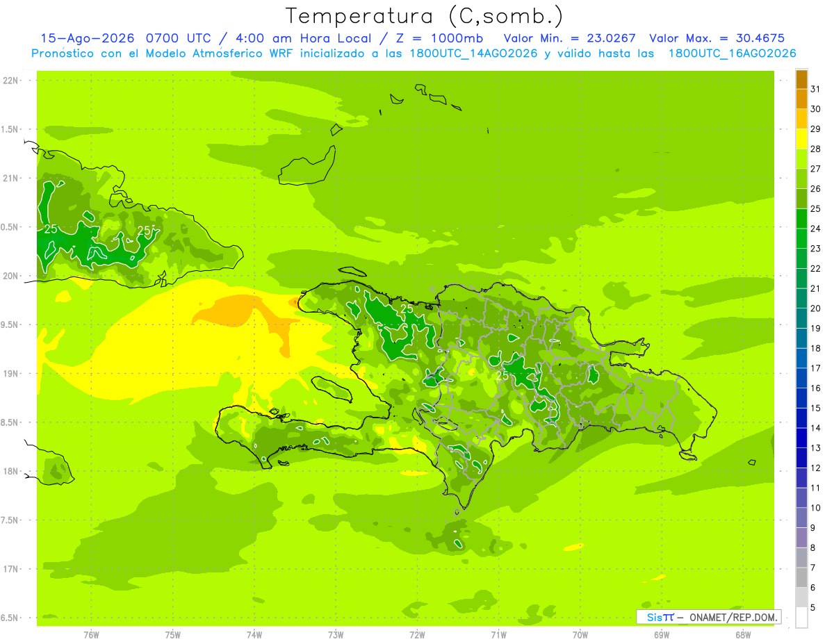The image size is (834, 644).
Task: Select the 31 value on the color scale
Action: tap(816, 89)
